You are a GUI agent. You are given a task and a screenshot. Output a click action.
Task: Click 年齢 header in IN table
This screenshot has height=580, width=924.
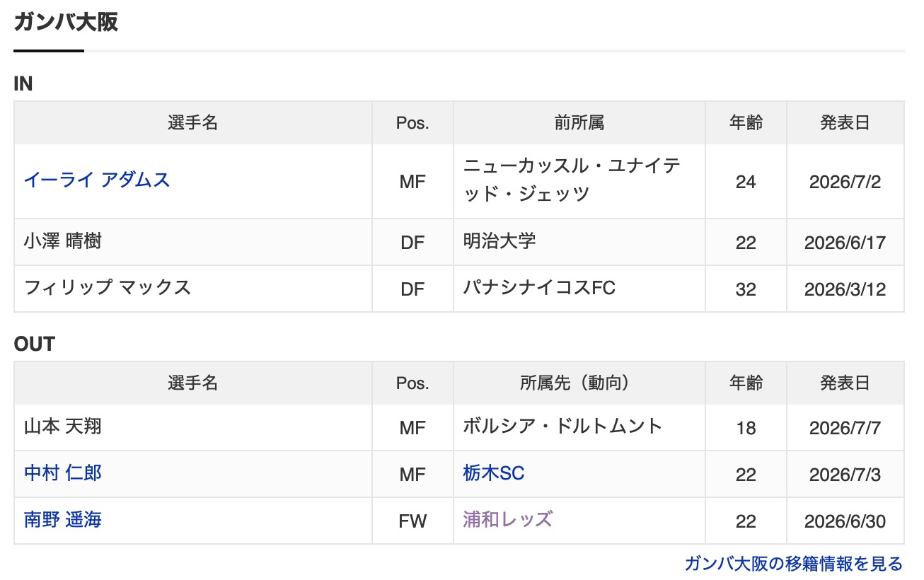pos(746,123)
